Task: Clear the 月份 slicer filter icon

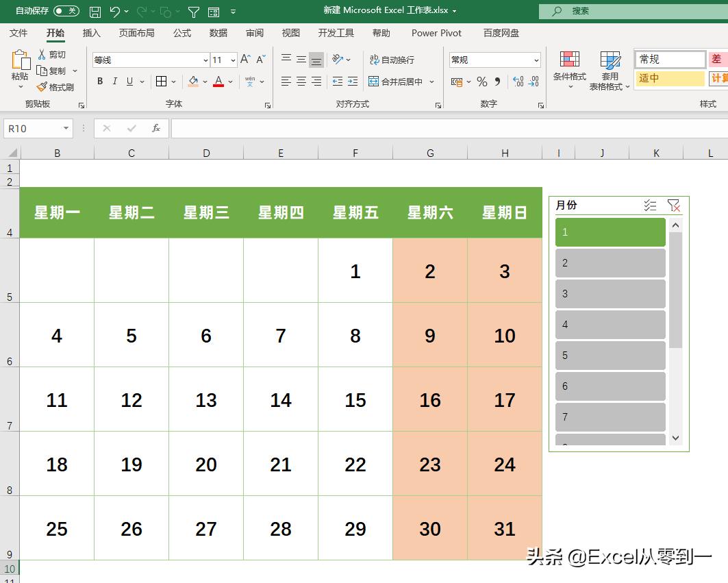Action: pos(675,205)
